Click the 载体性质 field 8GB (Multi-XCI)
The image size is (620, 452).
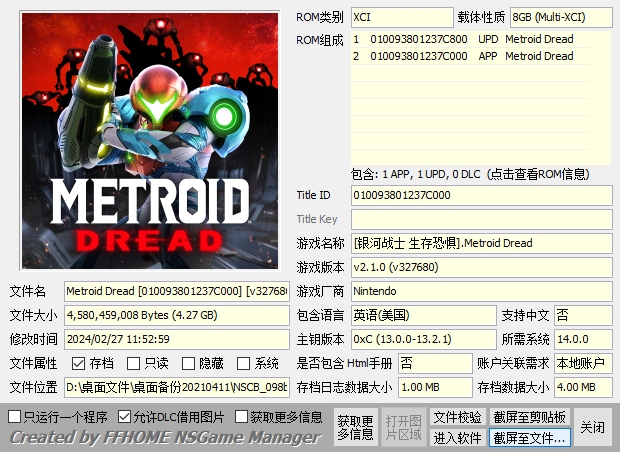point(561,17)
